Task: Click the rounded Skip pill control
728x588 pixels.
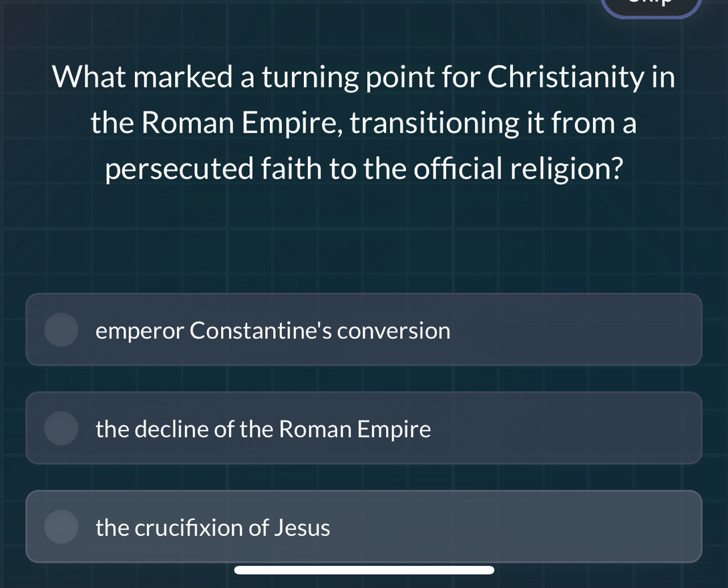Action: [x=651, y=5]
